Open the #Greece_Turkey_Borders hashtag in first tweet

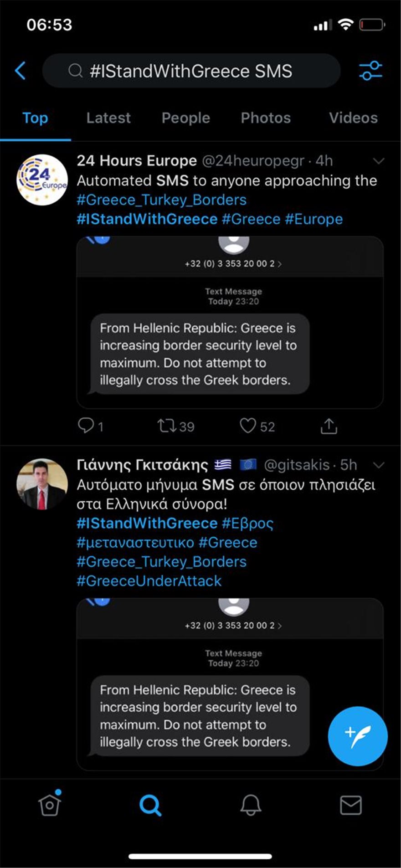(x=162, y=200)
